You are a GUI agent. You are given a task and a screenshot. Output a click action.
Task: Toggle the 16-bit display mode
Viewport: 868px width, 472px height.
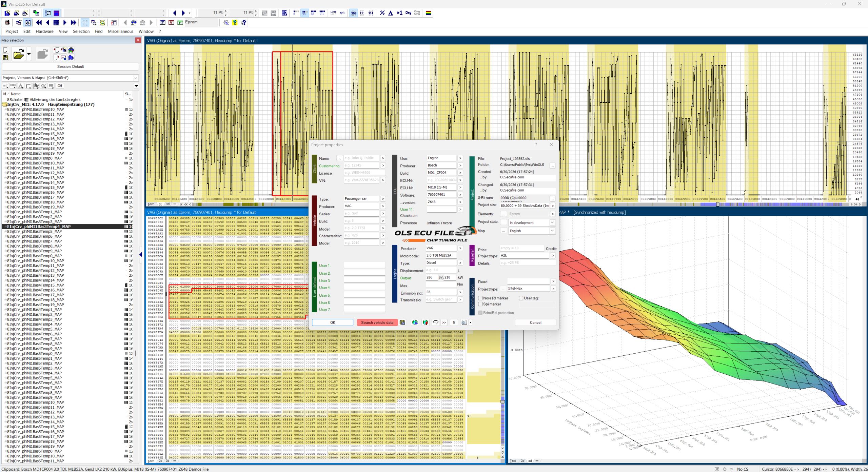[x=304, y=13]
